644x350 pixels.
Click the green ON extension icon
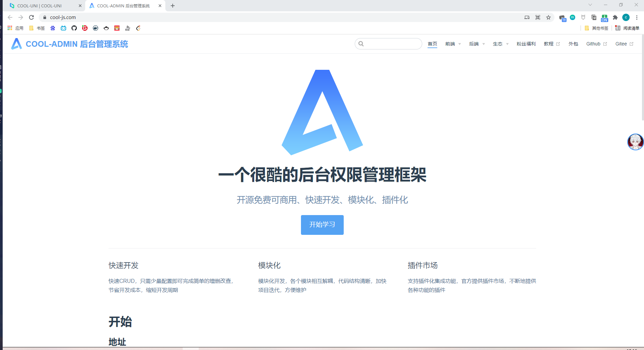click(605, 18)
